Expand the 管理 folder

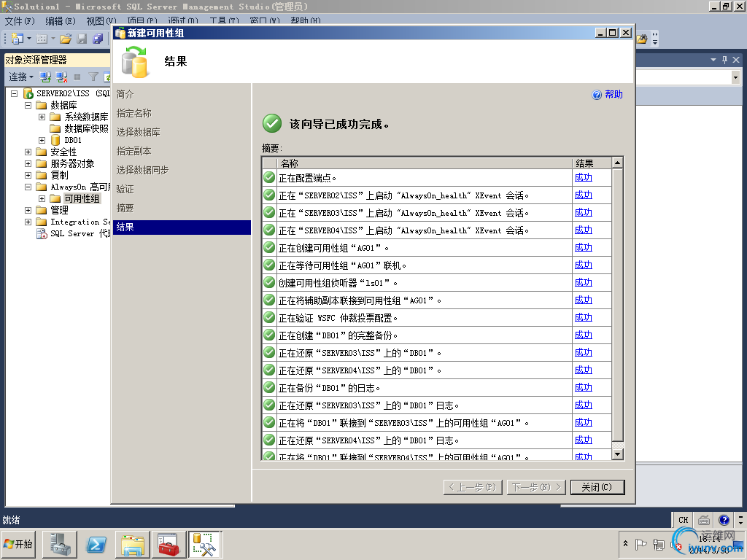[28, 210]
